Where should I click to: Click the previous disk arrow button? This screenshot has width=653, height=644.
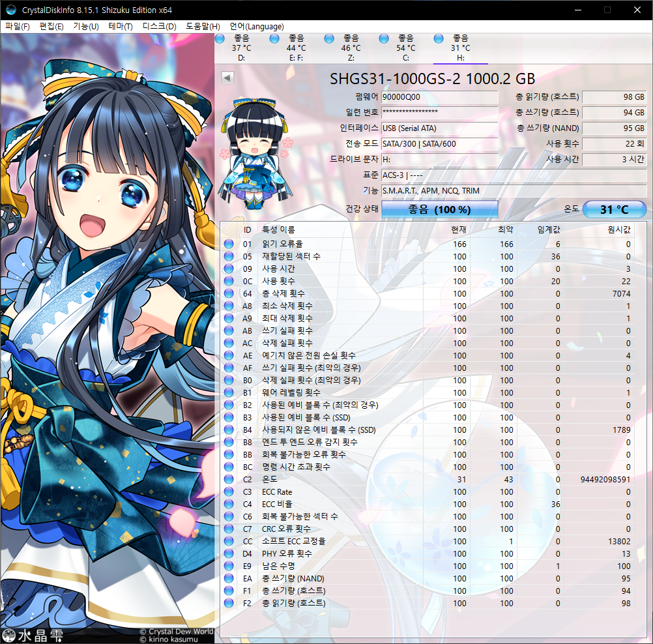227,78
